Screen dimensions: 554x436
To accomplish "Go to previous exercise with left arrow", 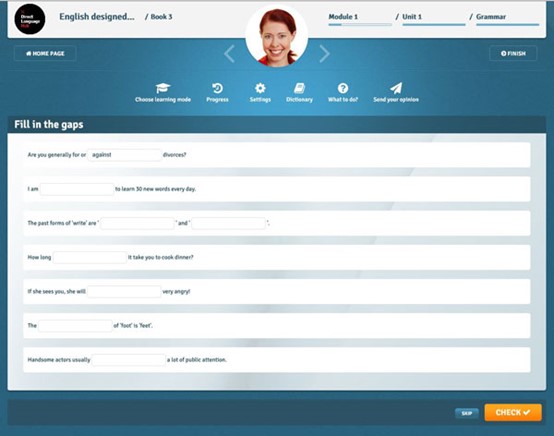I will pos(229,54).
